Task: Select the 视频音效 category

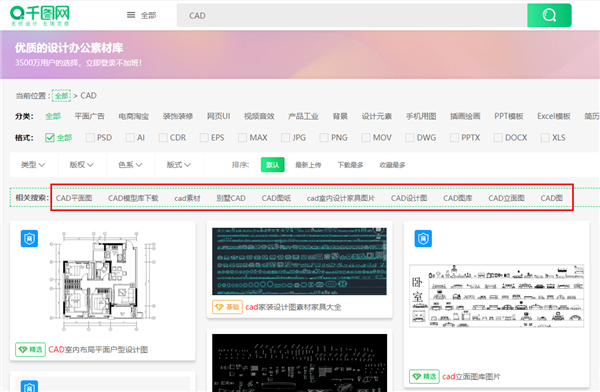Action: pyautogui.click(x=259, y=116)
